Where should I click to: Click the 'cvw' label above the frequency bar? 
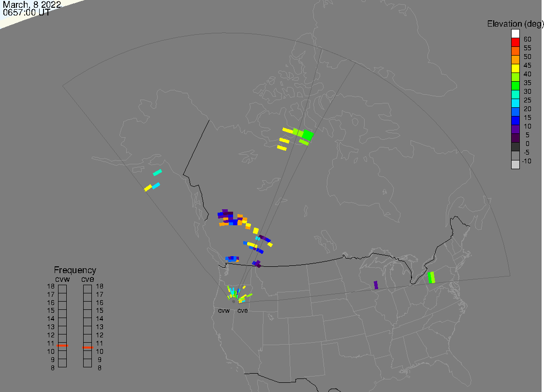tap(62, 279)
